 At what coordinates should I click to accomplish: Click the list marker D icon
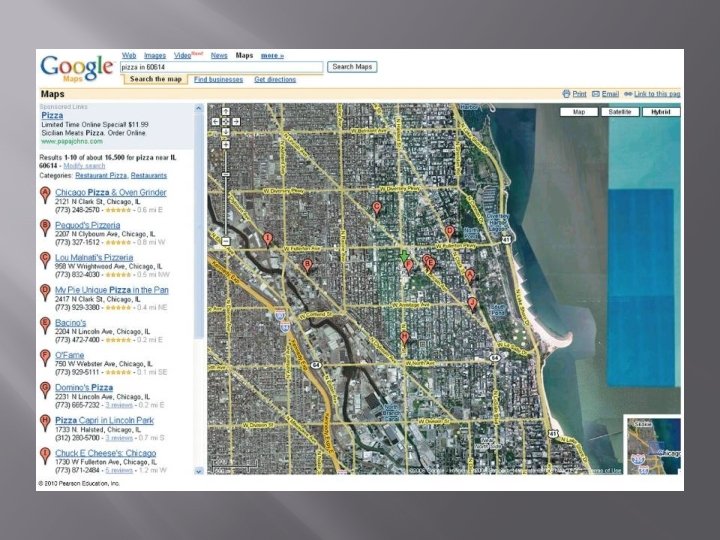click(x=45, y=292)
